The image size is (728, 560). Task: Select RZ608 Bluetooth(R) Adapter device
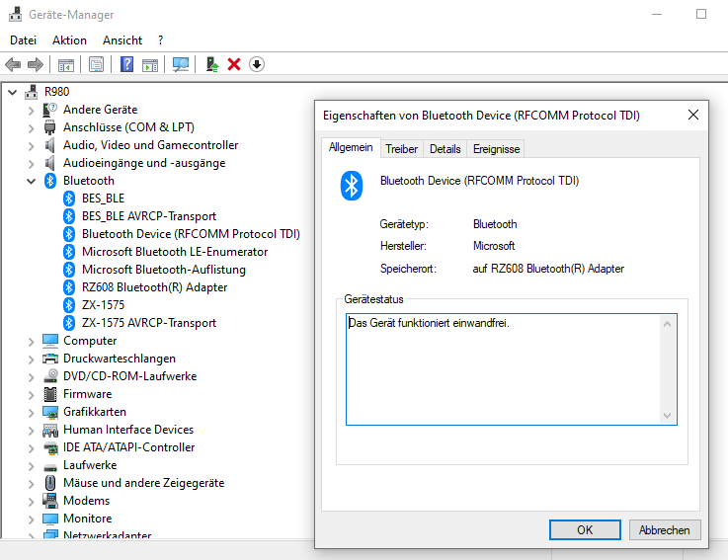(155, 287)
